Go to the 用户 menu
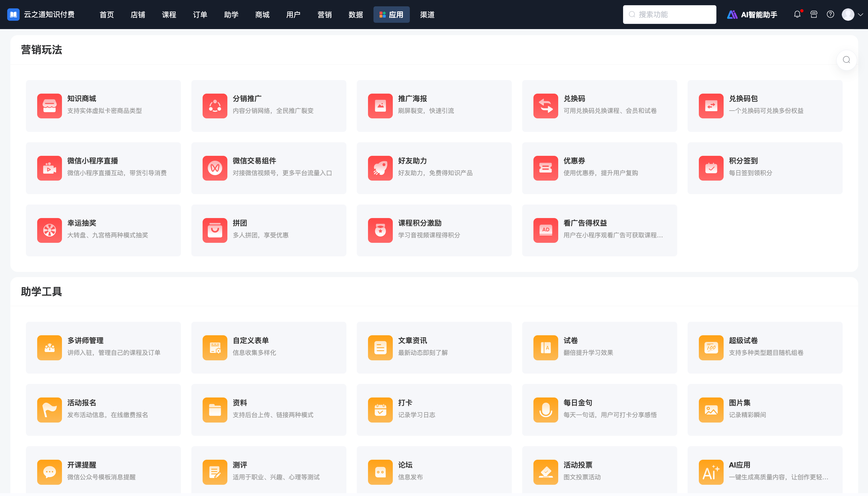The image size is (868, 496). click(293, 15)
